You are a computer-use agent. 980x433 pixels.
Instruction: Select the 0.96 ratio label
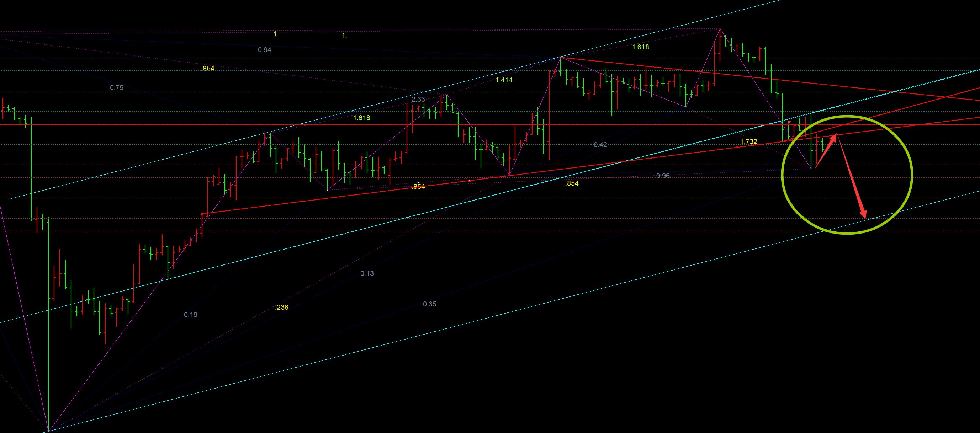[x=663, y=175]
